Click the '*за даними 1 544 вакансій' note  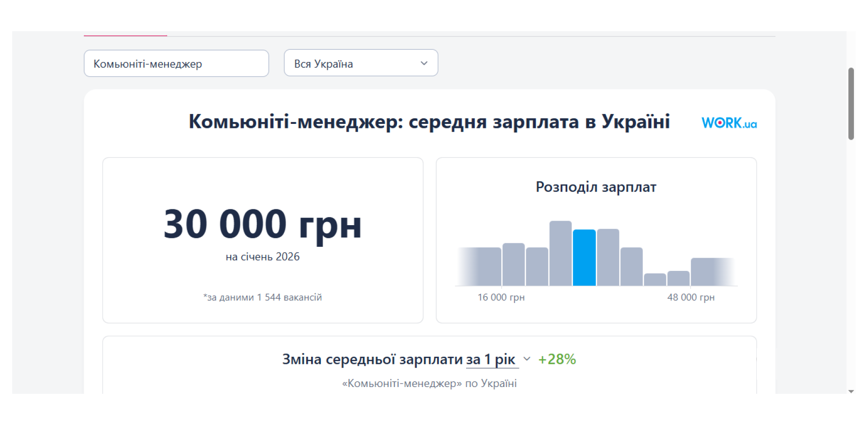(x=263, y=297)
